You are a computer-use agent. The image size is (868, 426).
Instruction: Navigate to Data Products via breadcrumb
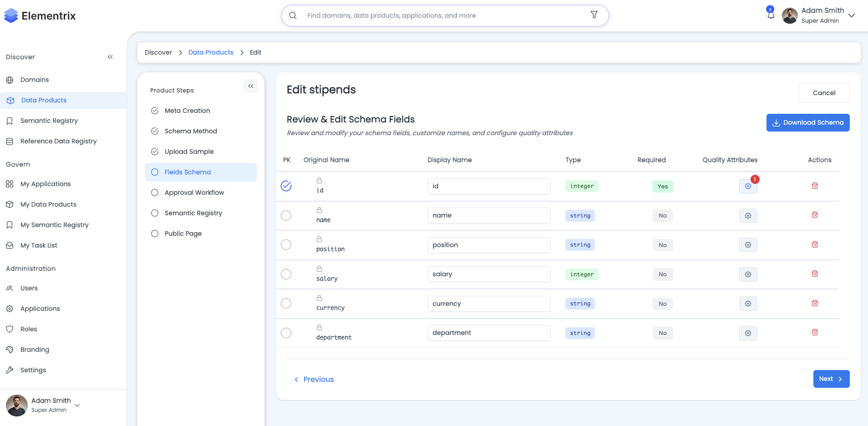(x=211, y=52)
